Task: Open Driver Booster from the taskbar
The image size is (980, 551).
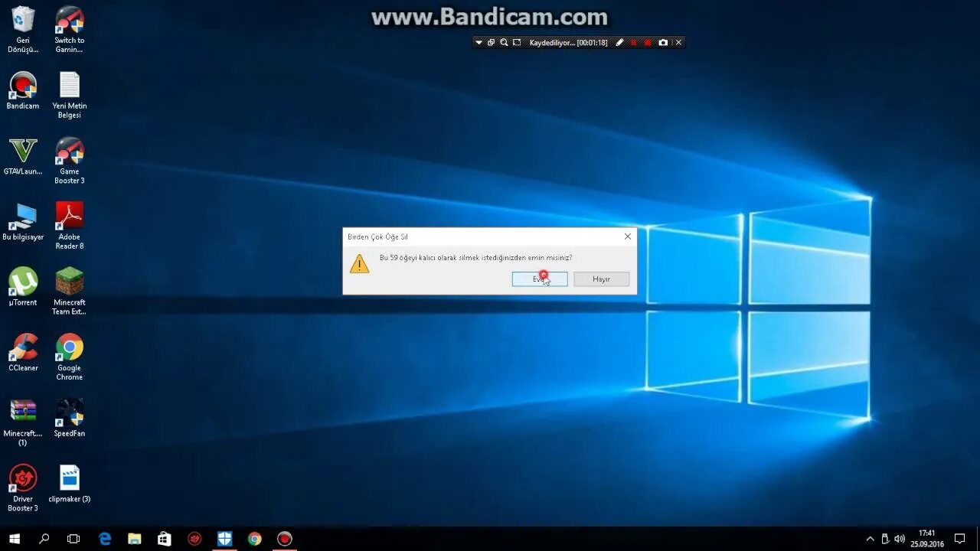Action: 194,539
